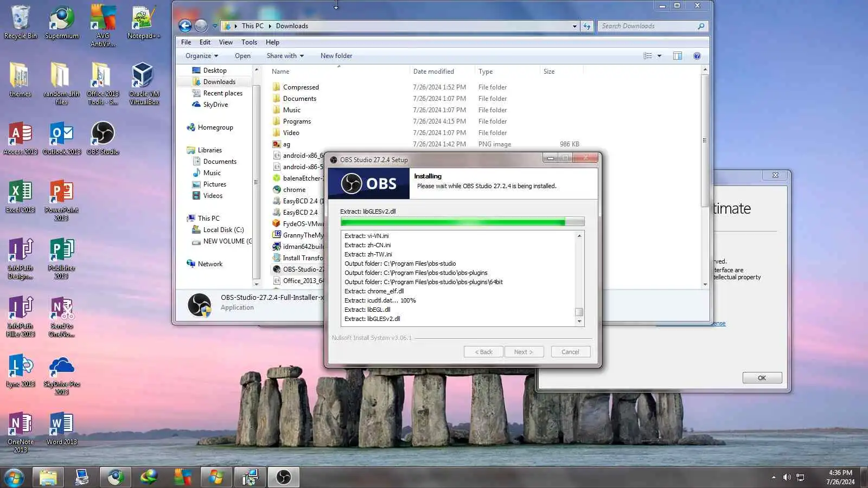Screen dimensions: 868x488
Task: Select the Word 2013 desktop icon
Action: [62, 429]
